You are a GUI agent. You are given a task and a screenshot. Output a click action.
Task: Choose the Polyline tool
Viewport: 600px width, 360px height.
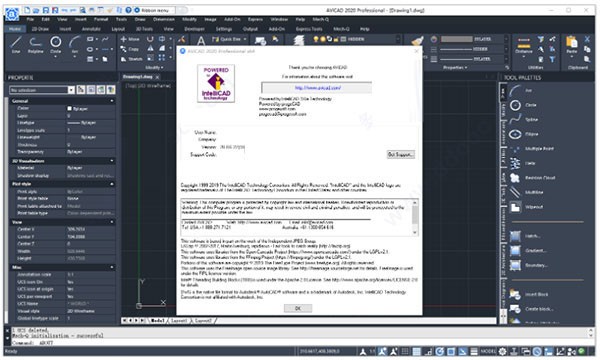coord(36,45)
